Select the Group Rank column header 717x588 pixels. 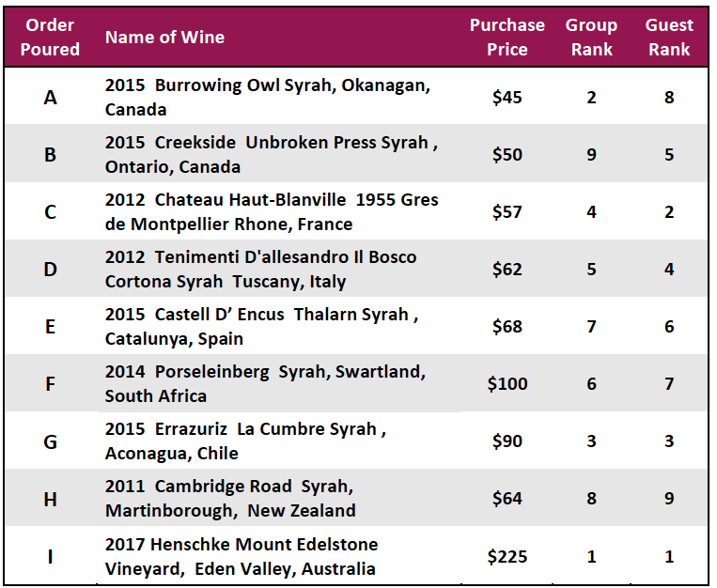tap(591, 37)
